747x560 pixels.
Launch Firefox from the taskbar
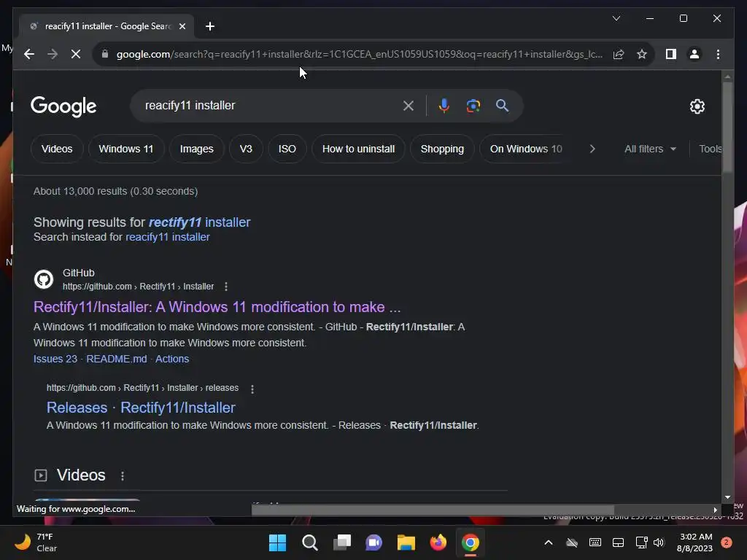pos(438,542)
